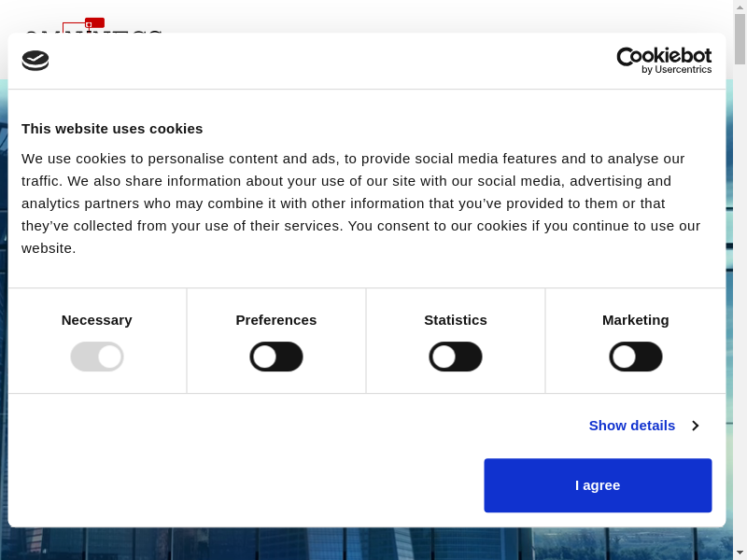Screen dimensions: 747x560
Task: Select the Preferences category label
Action: (x=276, y=320)
